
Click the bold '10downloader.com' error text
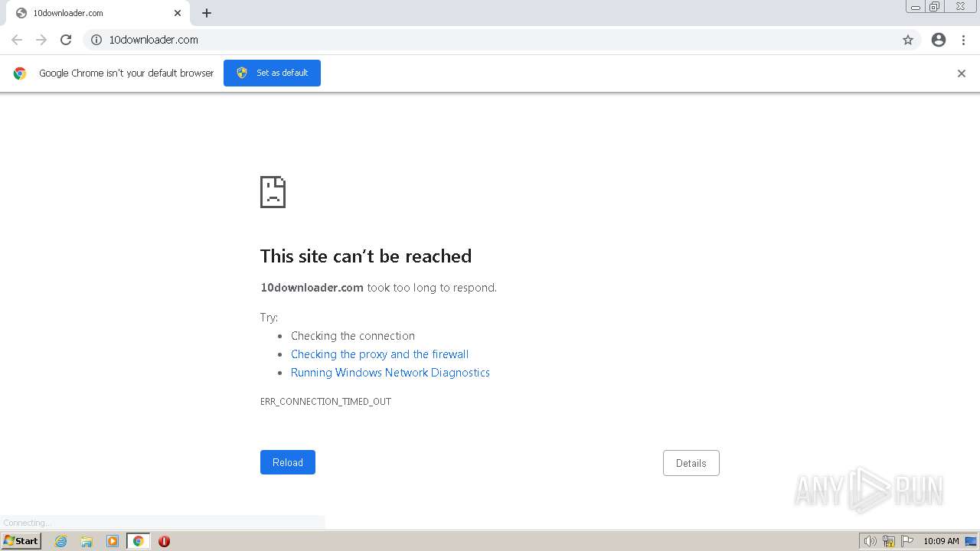(312, 288)
